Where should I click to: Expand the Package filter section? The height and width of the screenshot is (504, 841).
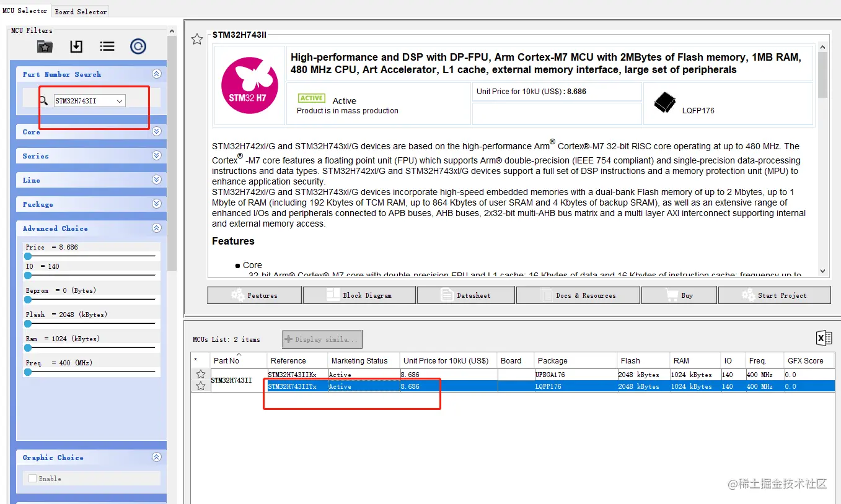point(156,204)
